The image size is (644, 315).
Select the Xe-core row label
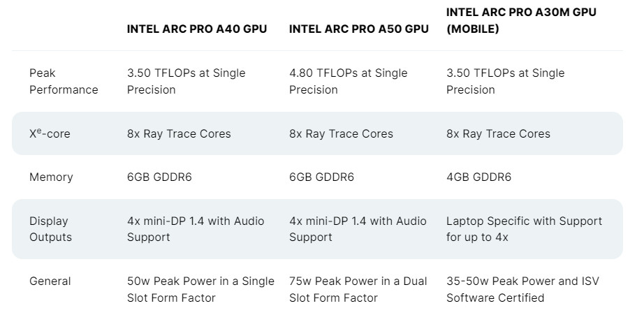pyautogui.click(x=50, y=133)
